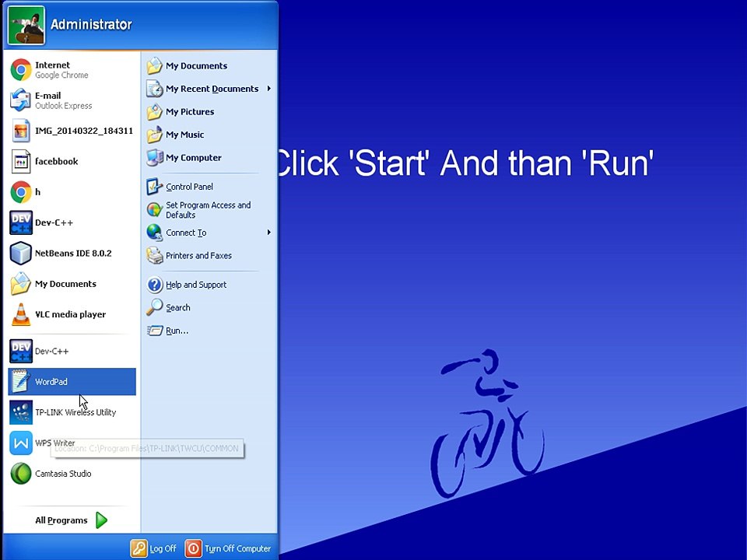
Task: Click Outlook Express subtitle text
Action: click(x=63, y=106)
